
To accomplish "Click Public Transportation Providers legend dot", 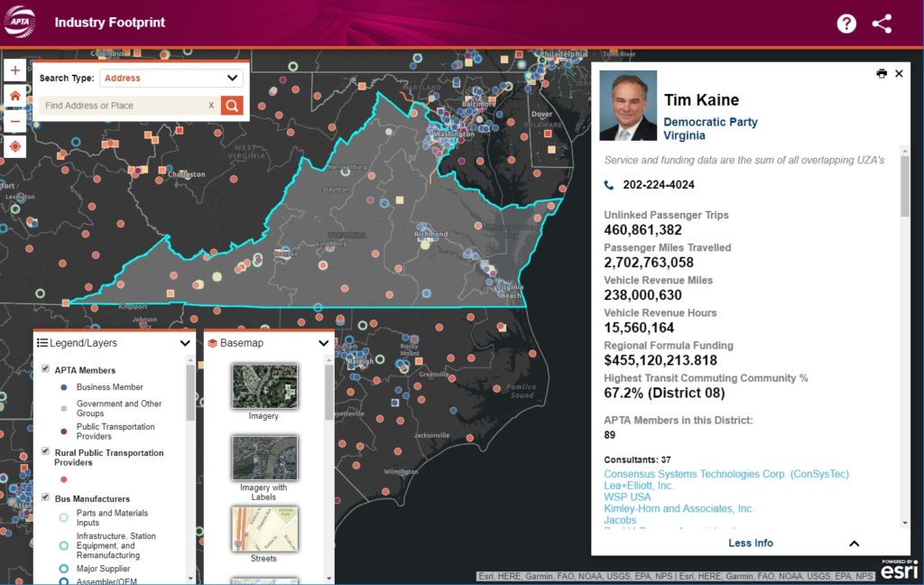I will tap(64, 432).
